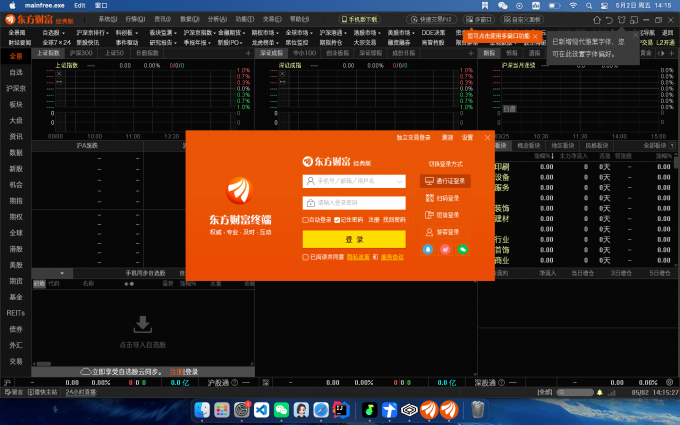Screen dimensions: 680x425
Task: Open 设置 settings in login dialog header
Action: [x=467, y=137]
